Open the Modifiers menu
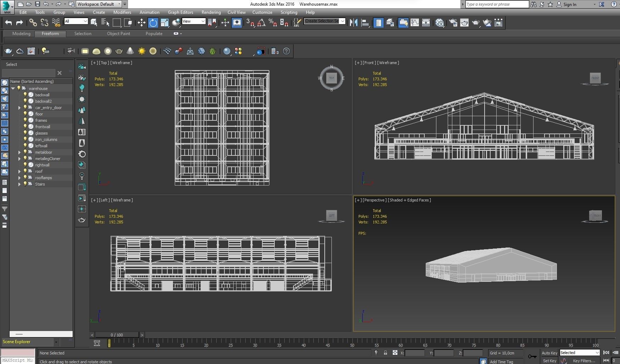This screenshot has height=364, width=620. click(x=122, y=12)
